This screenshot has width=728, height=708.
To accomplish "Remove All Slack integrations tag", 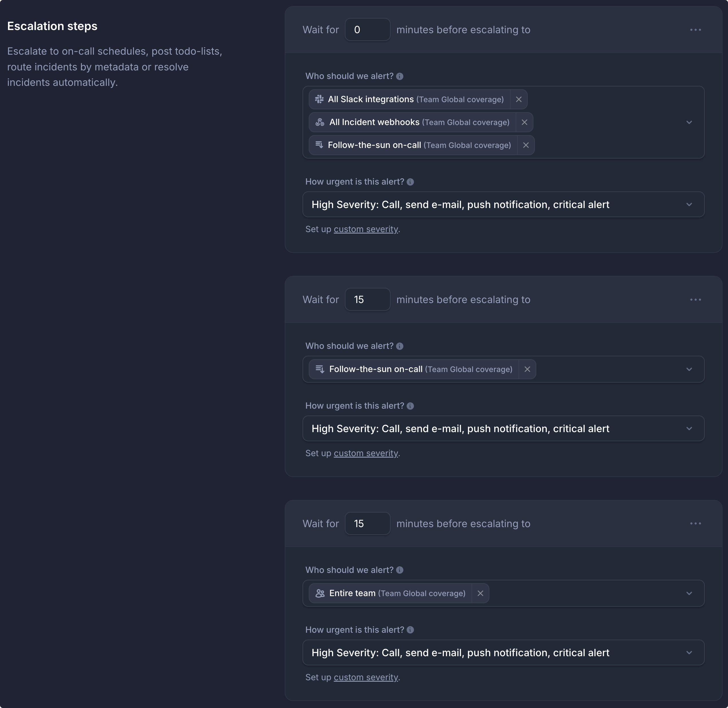I will click(519, 99).
